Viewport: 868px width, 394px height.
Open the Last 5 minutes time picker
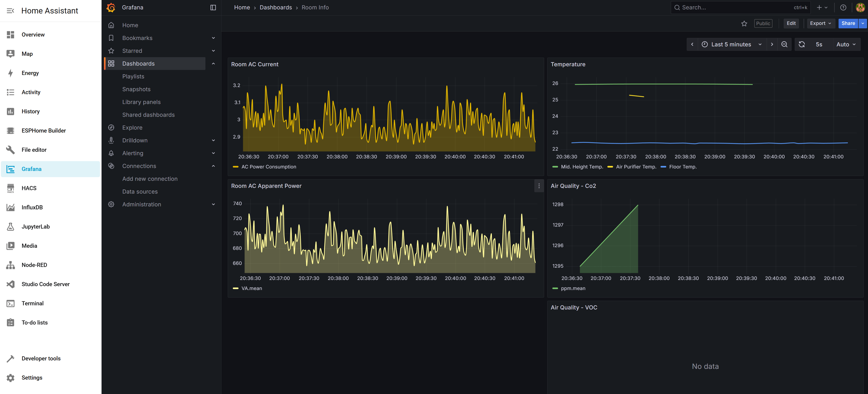click(x=731, y=45)
